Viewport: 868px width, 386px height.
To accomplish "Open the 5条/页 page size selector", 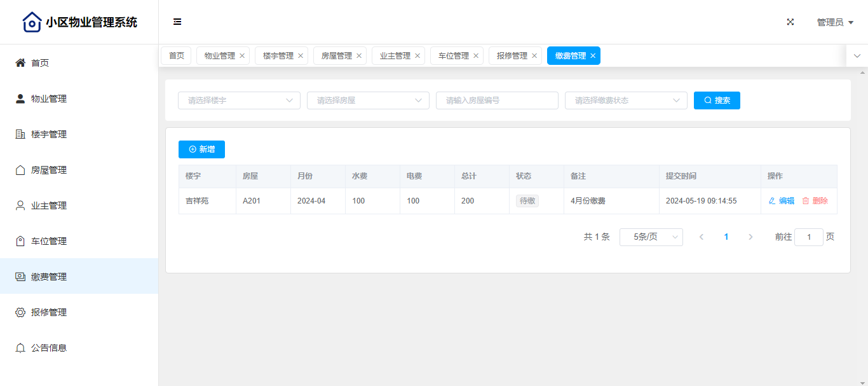I will (x=651, y=237).
